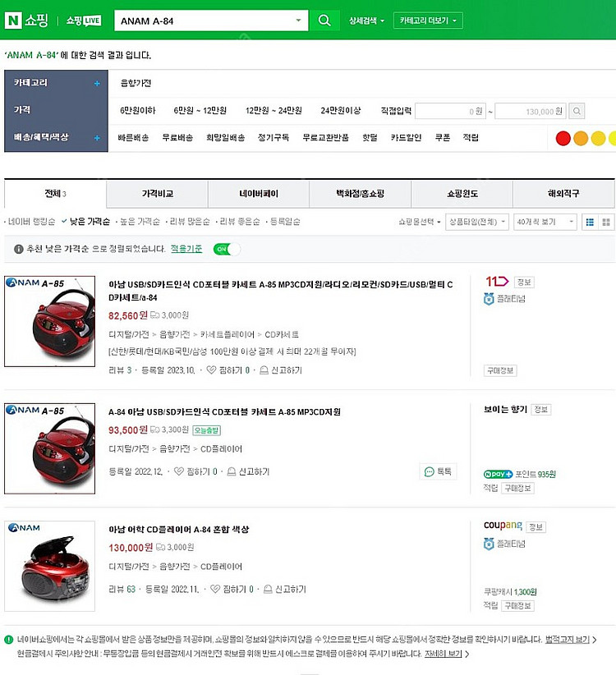Pick the yellow color swatch
Viewport: 616px width, 675px height.
(x=599, y=138)
